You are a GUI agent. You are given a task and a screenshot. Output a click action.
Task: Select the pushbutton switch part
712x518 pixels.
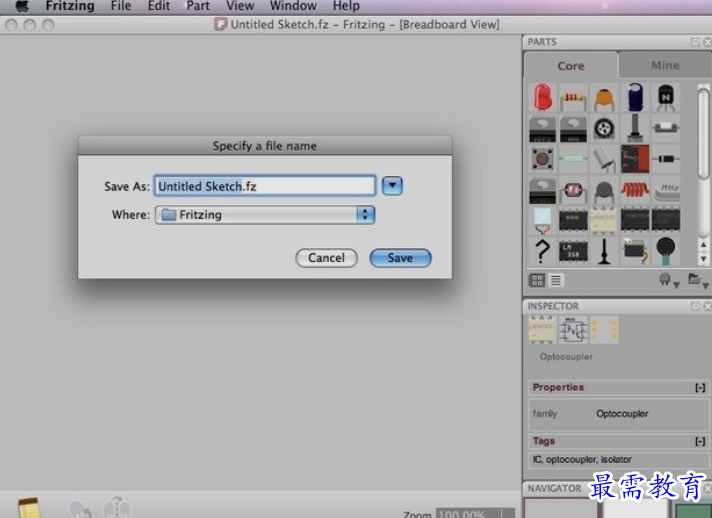(x=542, y=159)
